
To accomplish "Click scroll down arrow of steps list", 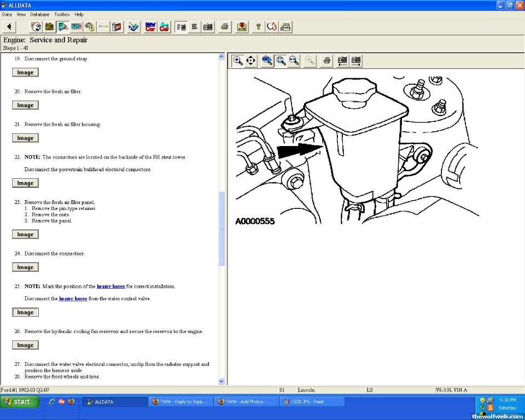I will (221, 381).
